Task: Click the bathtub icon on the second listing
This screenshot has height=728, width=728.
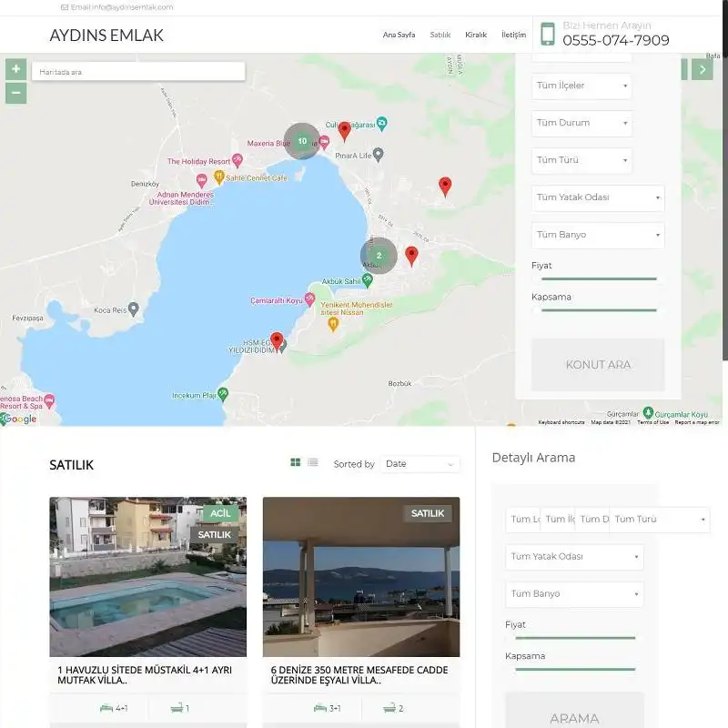Action: click(x=387, y=706)
